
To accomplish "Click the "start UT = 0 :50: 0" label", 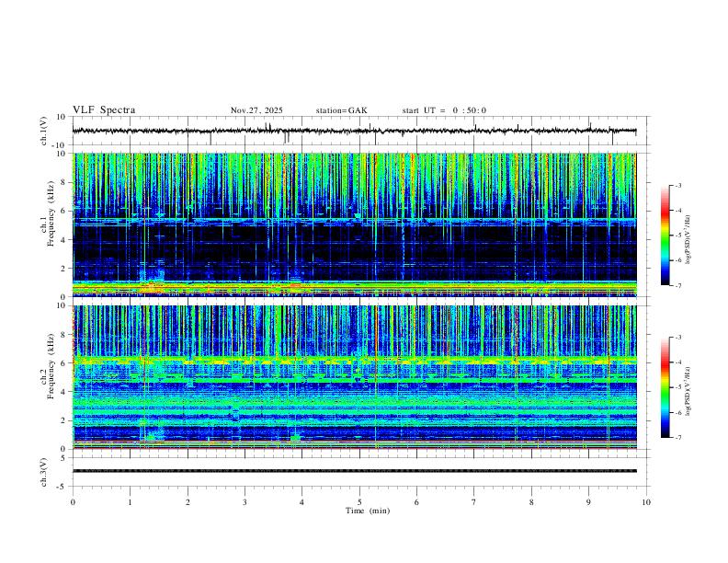I will tap(444, 110).
